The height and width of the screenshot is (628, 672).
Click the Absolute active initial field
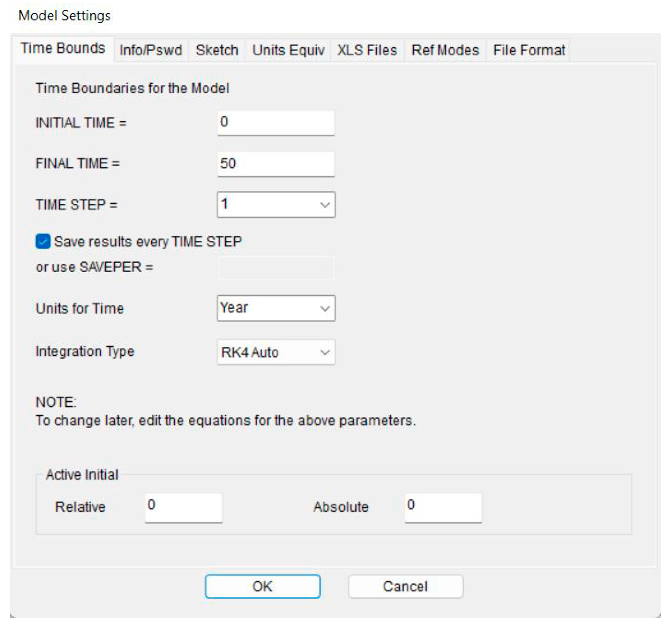click(443, 507)
